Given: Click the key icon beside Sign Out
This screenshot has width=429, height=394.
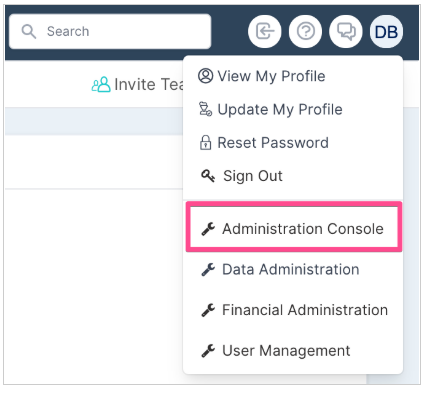Looking at the screenshot, I should (x=208, y=176).
